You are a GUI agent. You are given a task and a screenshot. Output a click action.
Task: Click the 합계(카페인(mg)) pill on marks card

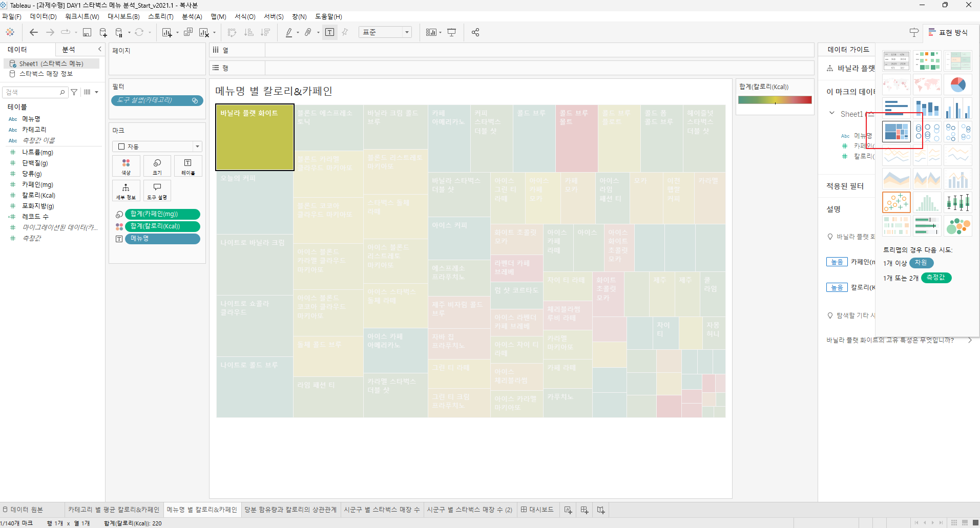pyautogui.click(x=162, y=214)
